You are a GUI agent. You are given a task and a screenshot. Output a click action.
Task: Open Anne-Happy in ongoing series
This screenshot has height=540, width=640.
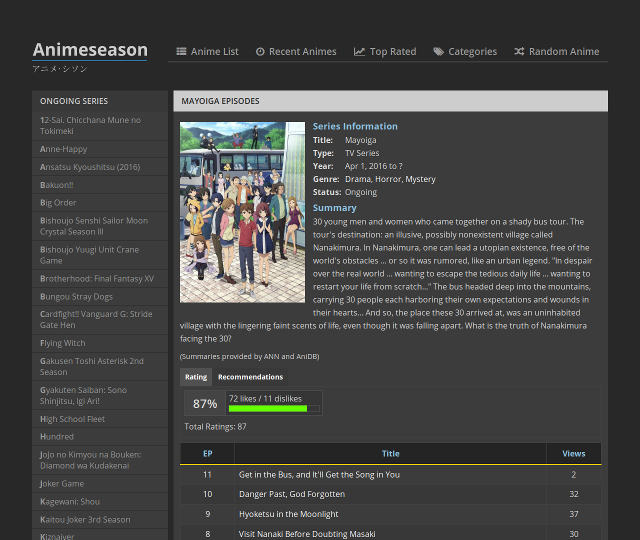coord(100,149)
